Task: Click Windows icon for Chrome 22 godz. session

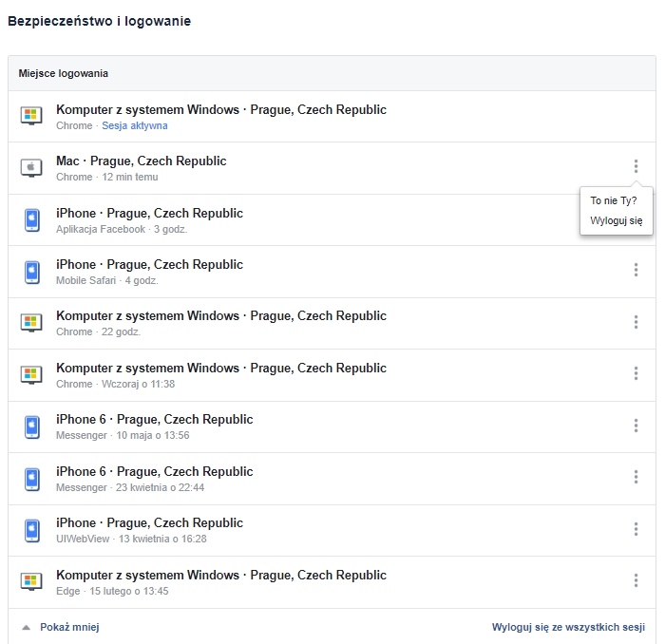Action: pyautogui.click(x=31, y=323)
